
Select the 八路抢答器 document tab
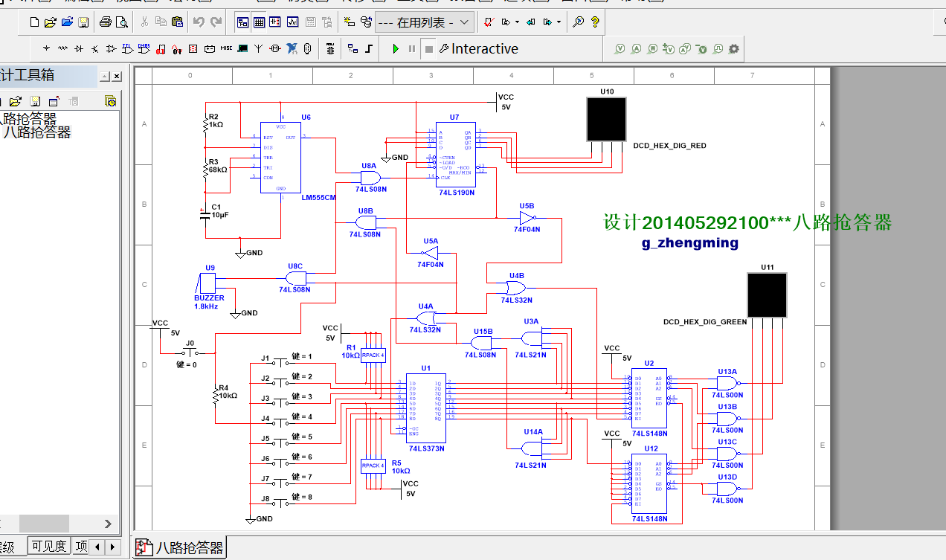tap(180, 548)
